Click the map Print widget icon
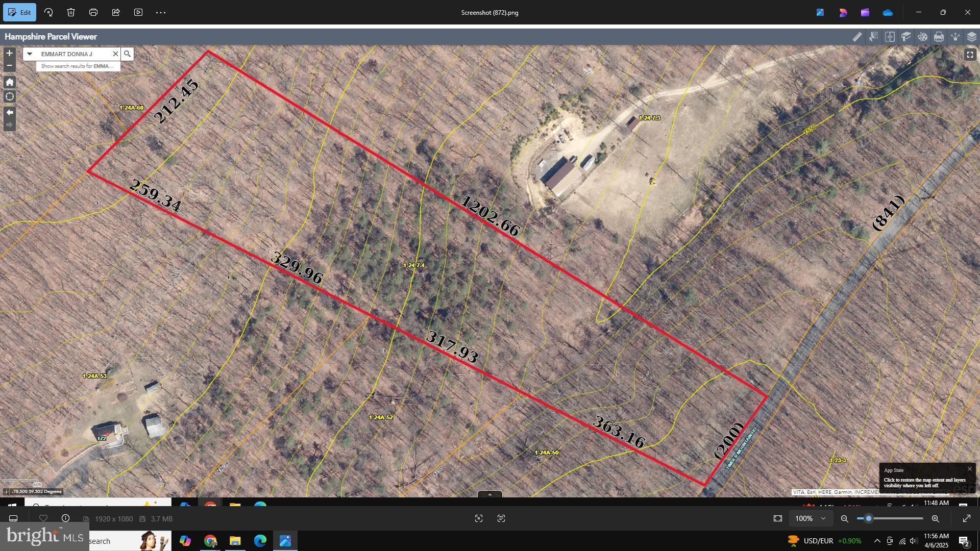This screenshot has height=551, width=980. [939, 37]
